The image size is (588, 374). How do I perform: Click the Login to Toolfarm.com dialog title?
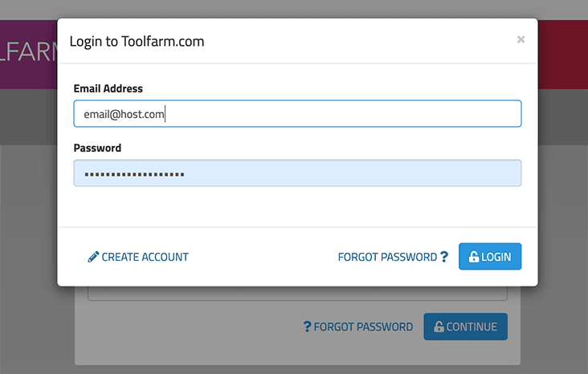[x=137, y=41]
